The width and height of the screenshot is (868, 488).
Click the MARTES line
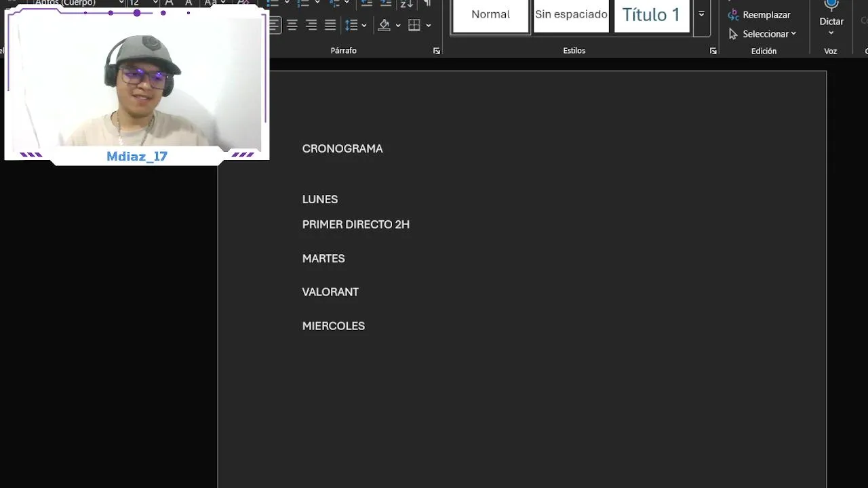[323, 258]
